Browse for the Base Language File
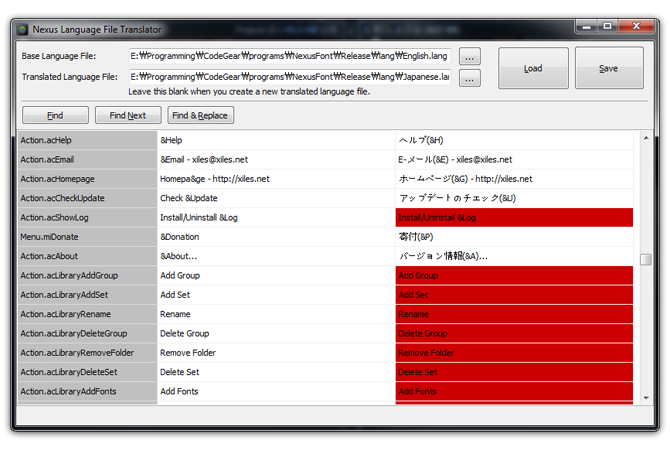This screenshot has width=670, height=450. click(x=470, y=56)
